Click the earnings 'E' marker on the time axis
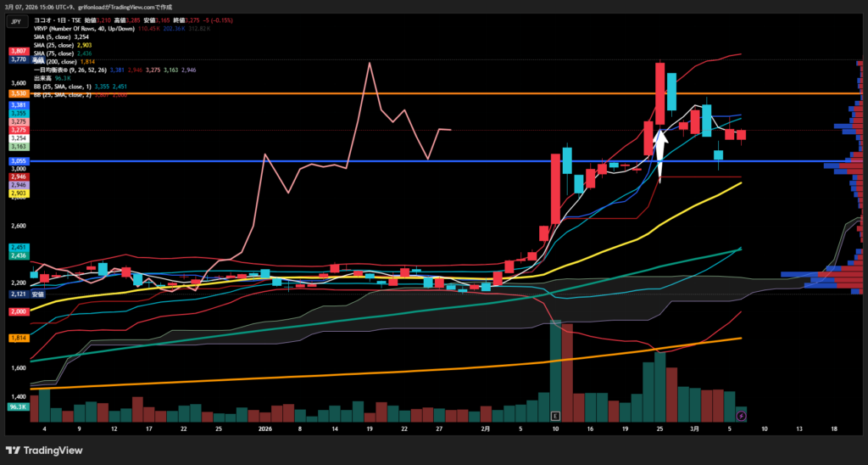This screenshot has width=868, height=465. [x=555, y=416]
